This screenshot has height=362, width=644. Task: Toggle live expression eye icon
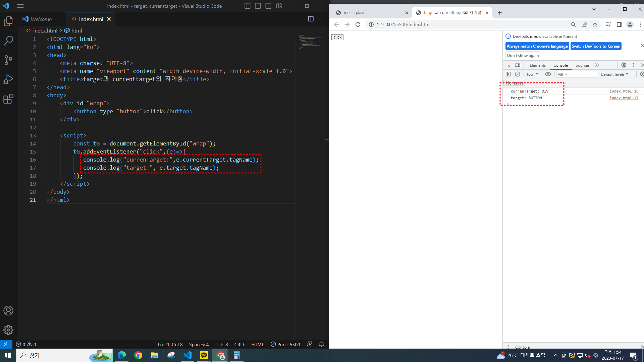click(x=548, y=74)
